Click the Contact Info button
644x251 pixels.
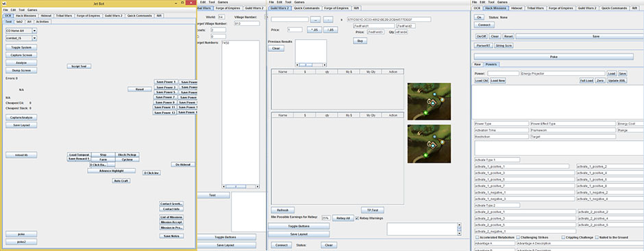point(171,209)
